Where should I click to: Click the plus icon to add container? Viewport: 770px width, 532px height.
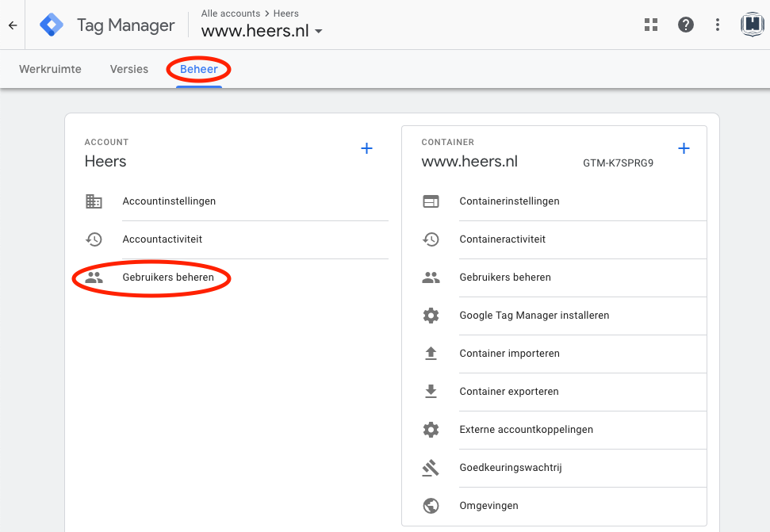pos(684,148)
